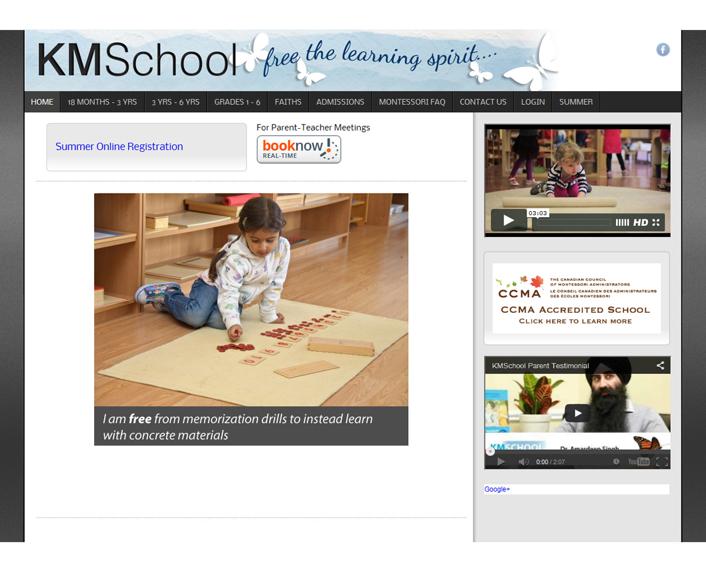The width and height of the screenshot is (706, 588).
Task: Open GRADES 1 - 6 menu
Action: coord(237,102)
